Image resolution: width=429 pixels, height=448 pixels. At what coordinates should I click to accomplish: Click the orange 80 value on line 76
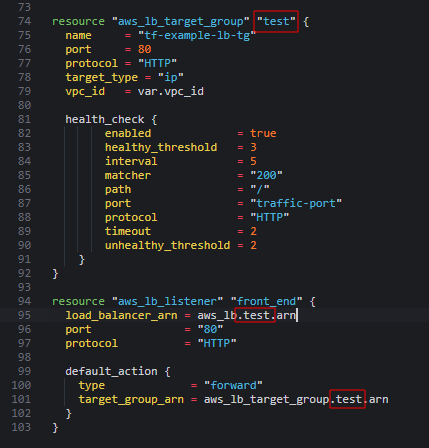(x=144, y=49)
